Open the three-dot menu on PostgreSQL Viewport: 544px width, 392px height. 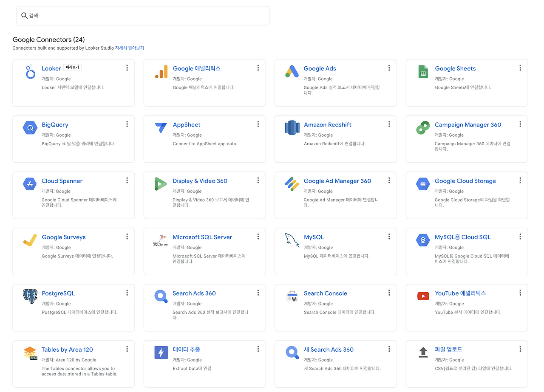[127, 293]
